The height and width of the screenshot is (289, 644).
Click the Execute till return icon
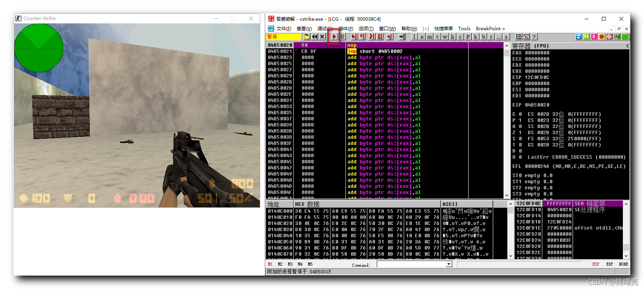[390, 37]
